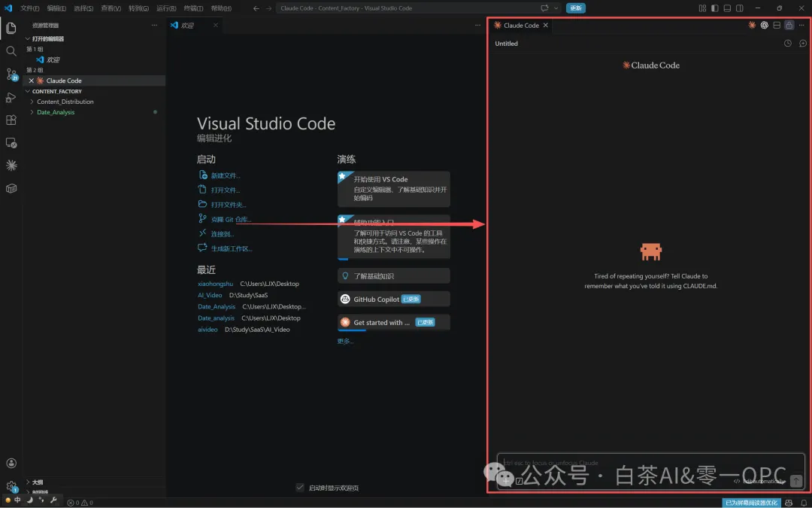Open Source Control view with badge

11,74
